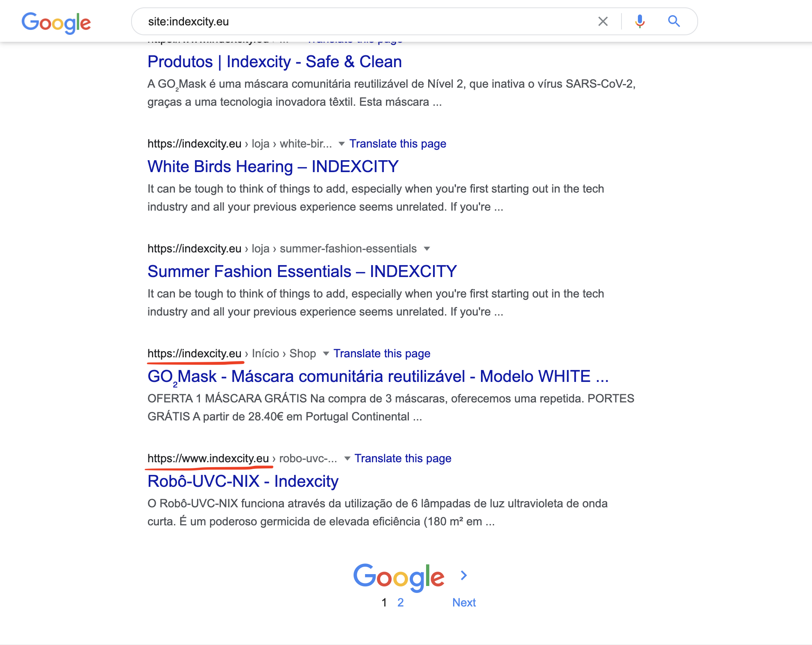Click the Next button for more results
Screen dimensions: 812x645
pyautogui.click(x=465, y=602)
